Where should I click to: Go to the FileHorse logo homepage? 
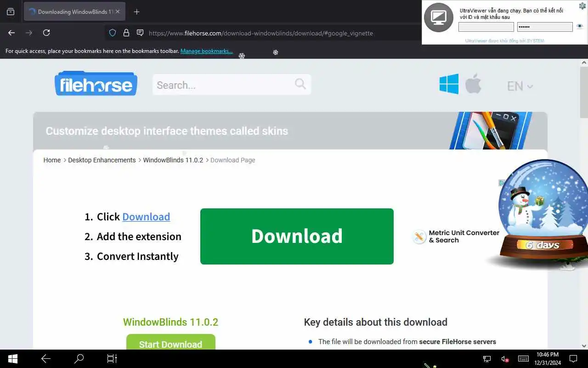click(x=96, y=84)
